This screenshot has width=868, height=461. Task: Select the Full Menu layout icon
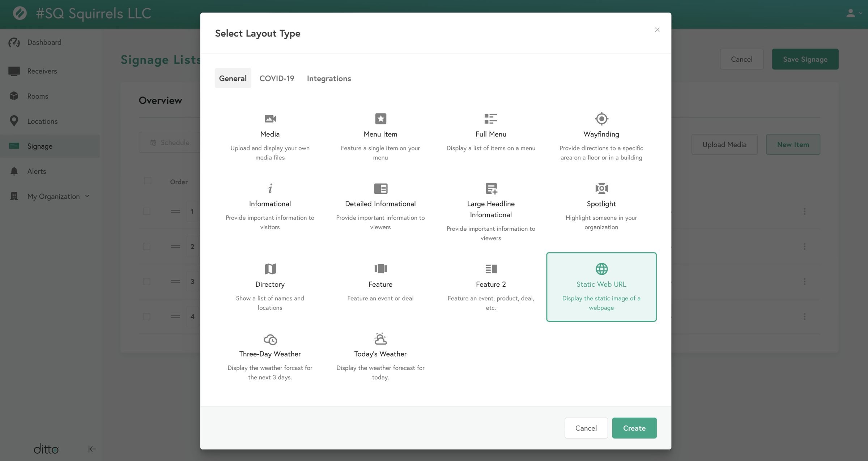click(x=491, y=119)
